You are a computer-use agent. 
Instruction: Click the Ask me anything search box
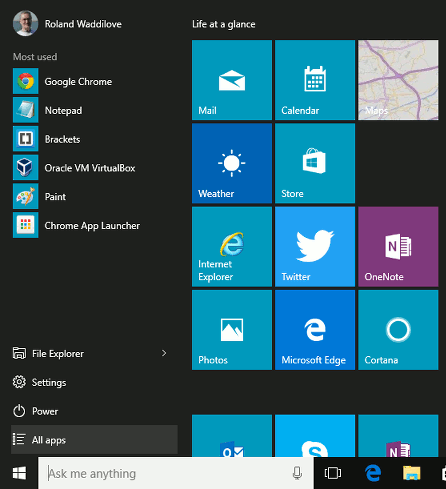[176, 473]
